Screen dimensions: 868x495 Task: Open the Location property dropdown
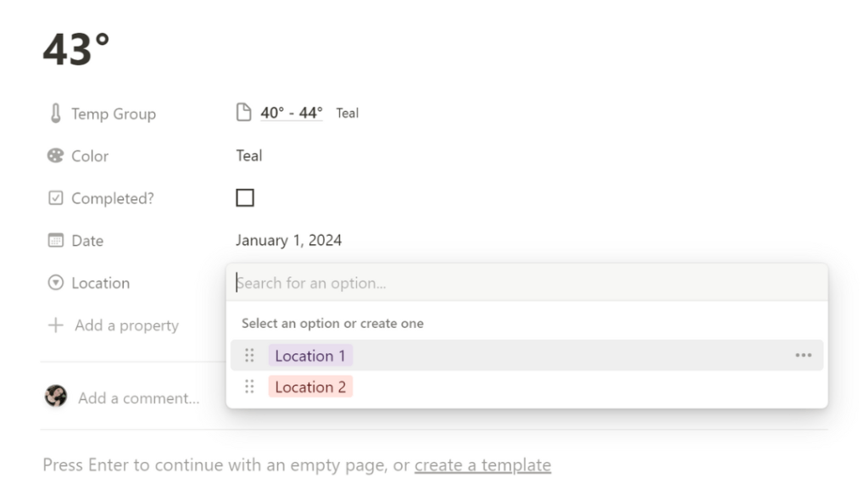100,283
